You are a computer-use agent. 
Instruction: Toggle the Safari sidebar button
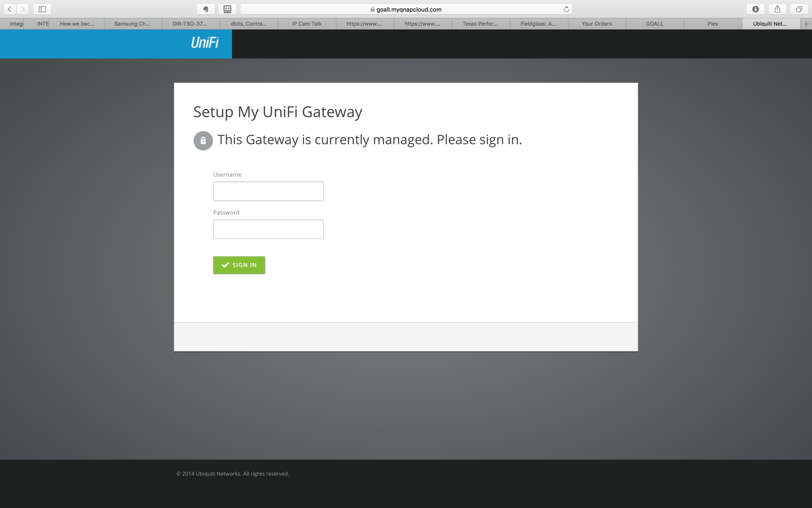pos(42,9)
